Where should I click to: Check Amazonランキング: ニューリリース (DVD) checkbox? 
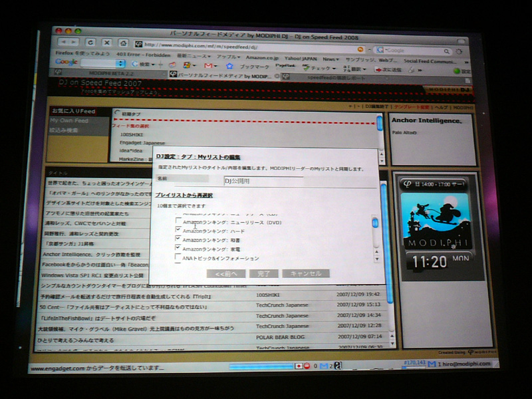click(178, 221)
